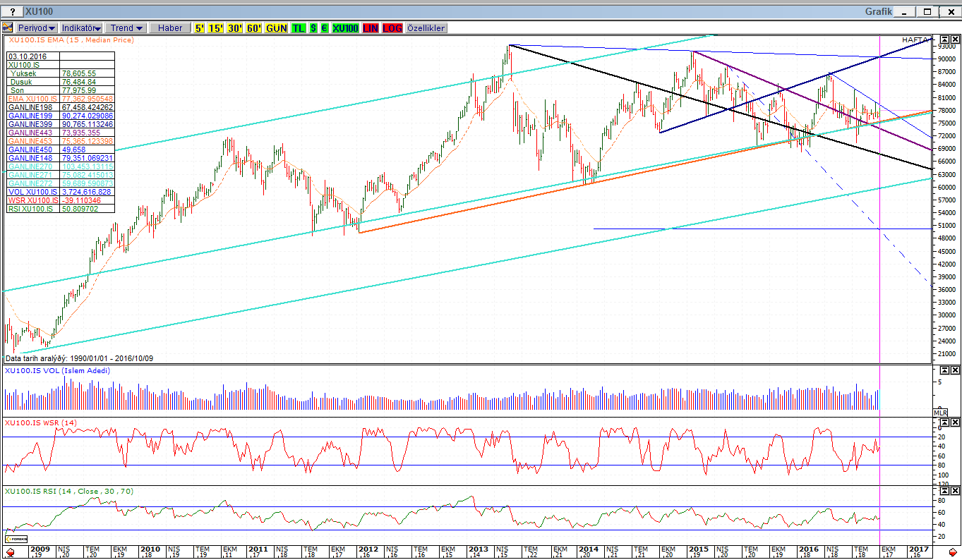Set currency to TL
Screen dimensions: 962x560
[x=299, y=28]
